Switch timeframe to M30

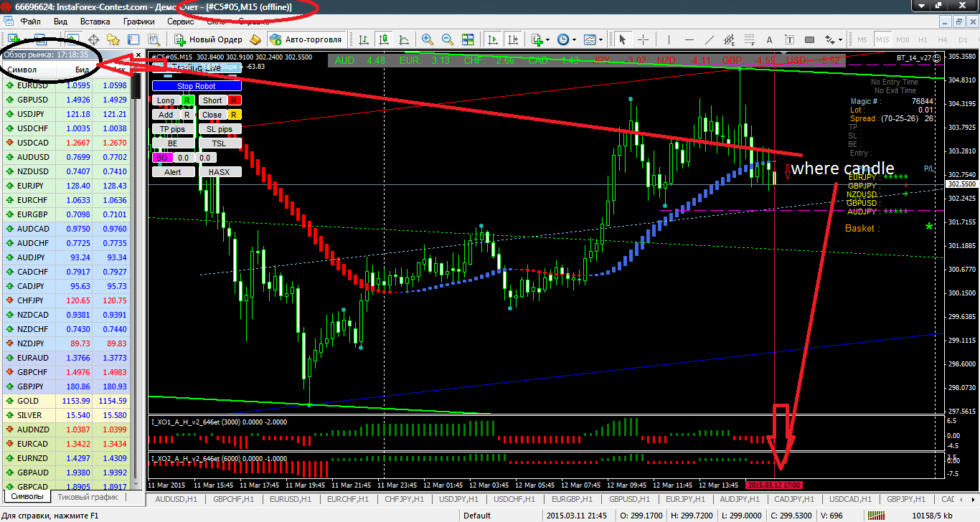tap(903, 39)
